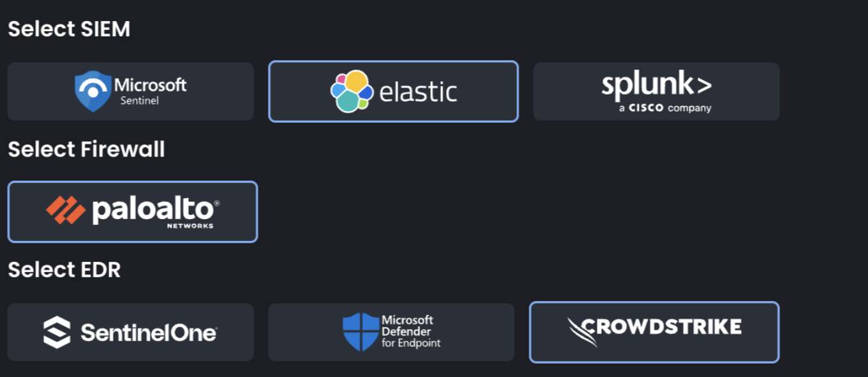
Task: Click the NETWORKS text under paloalto
Action: (x=190, y=226)
